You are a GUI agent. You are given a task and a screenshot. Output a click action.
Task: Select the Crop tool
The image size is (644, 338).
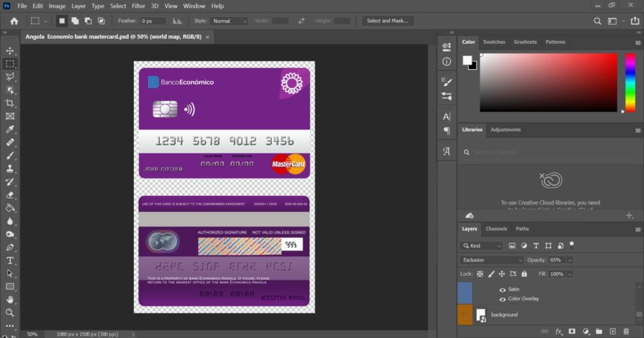coord(10,103)
